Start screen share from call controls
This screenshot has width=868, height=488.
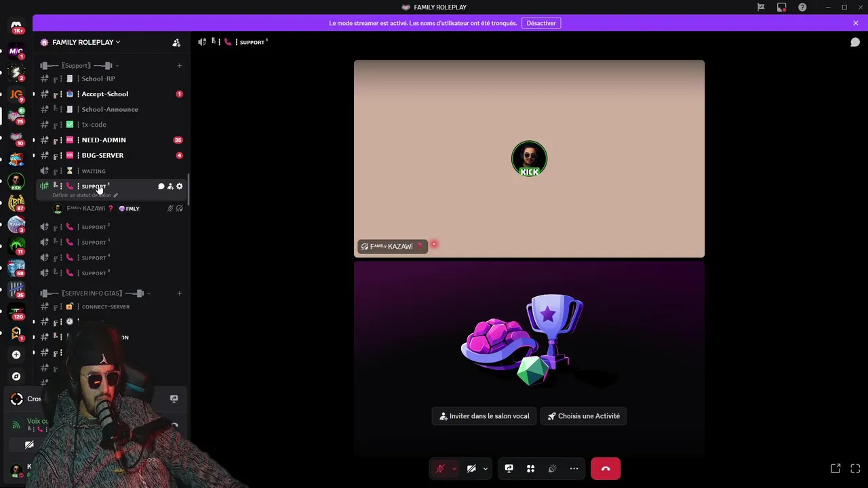pos(509,468)
